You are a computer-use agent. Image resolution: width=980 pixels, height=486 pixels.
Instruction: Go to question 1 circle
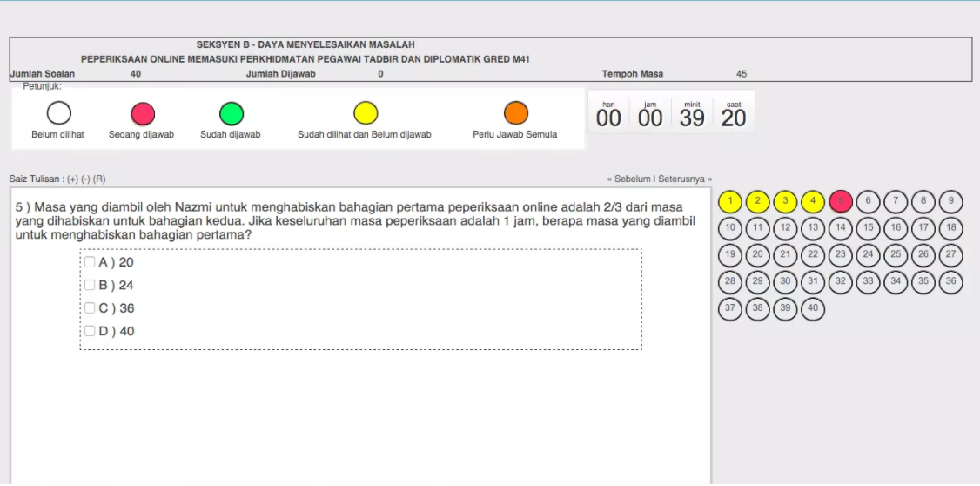(730, 201)
